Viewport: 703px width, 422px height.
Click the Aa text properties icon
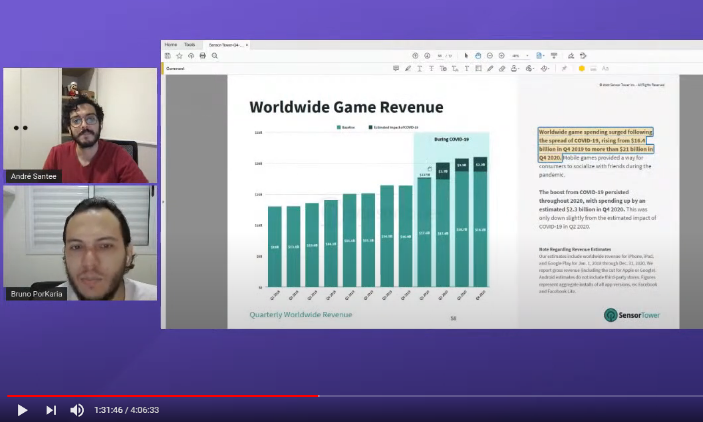point(605,68)
